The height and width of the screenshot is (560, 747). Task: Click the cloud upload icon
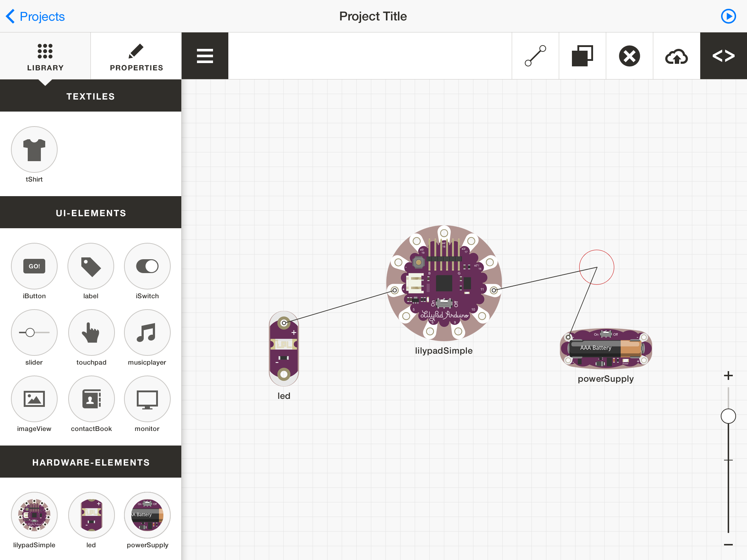point(676,56)
